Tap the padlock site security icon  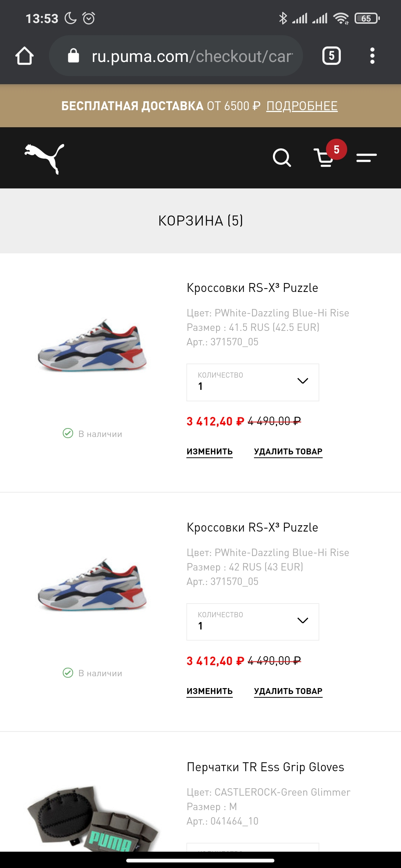[x=74, y=56]
